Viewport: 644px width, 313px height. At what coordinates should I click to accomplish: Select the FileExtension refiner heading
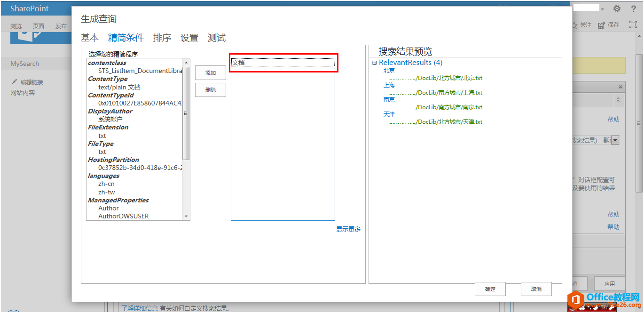coord(108,127)
